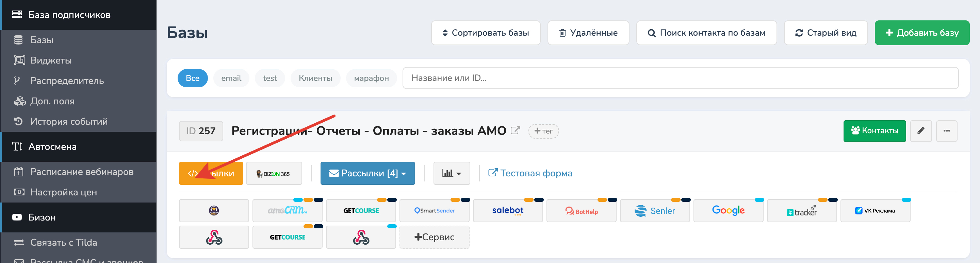Click the Название или ID search field
980x263 pixels.
pyautogui.click(x=680, y=78)
